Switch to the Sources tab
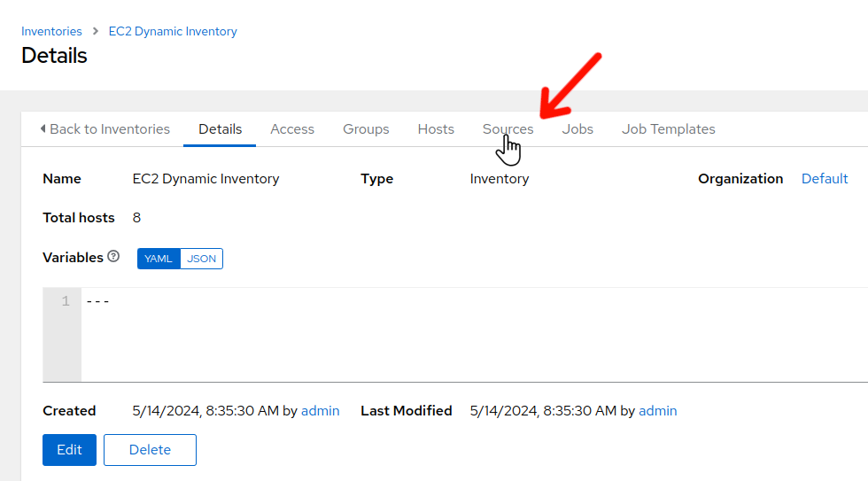This screenshot has width=868, height=481. point(508,129)
